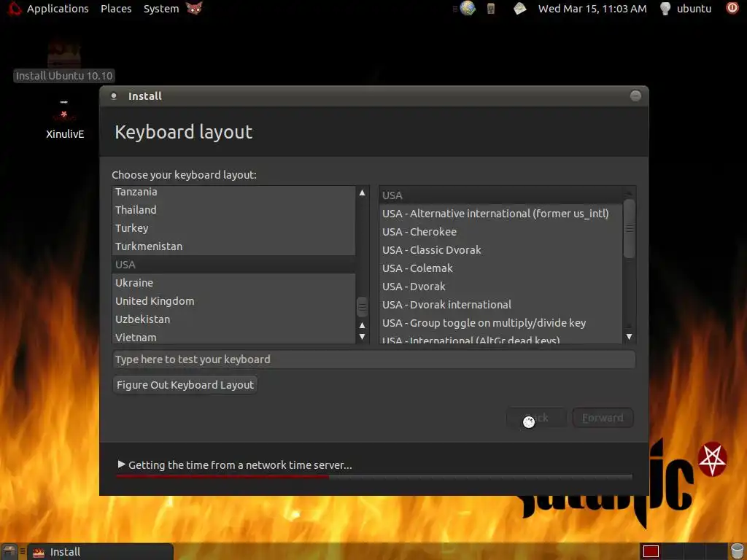Minimize the Install window using title button
Viewport: 747px width, 560px height.
[635, 96]
